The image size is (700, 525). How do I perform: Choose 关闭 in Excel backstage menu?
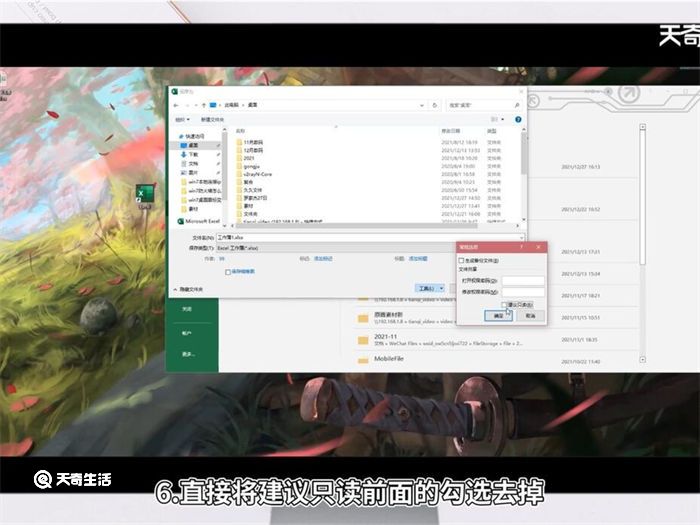coord(187,309)
